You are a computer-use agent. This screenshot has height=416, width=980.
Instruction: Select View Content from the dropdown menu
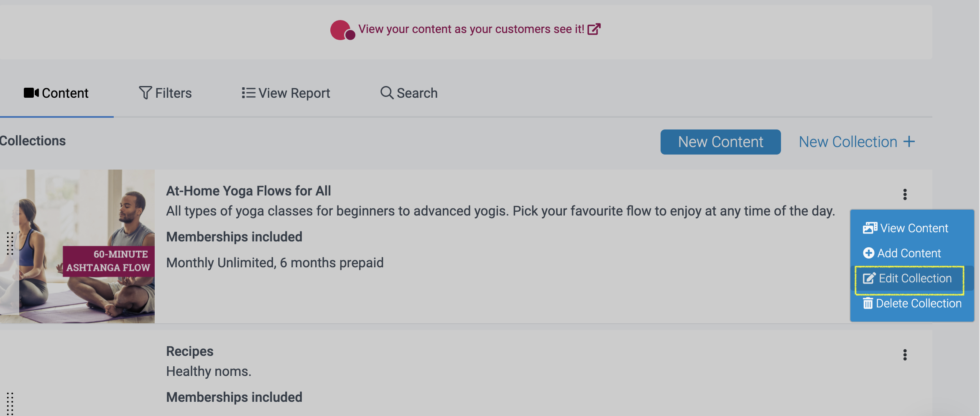[x=906, y=228]
